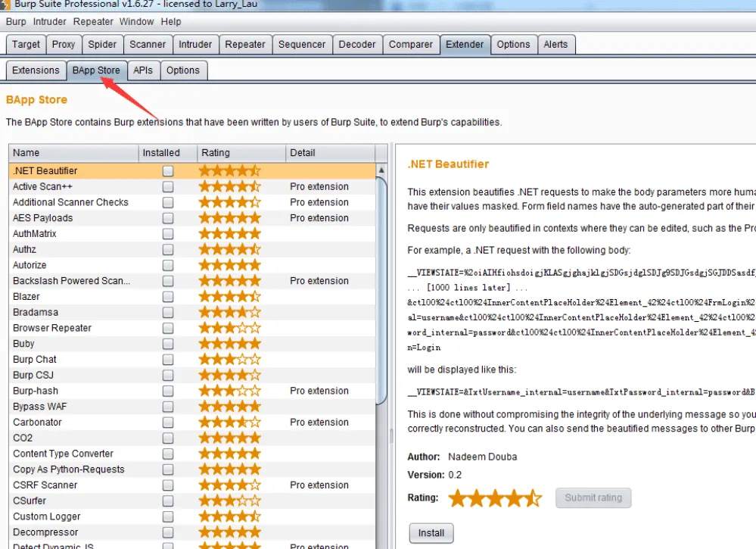
Task: Open the Extender Options sub-tab
Action: coord(183,70)
